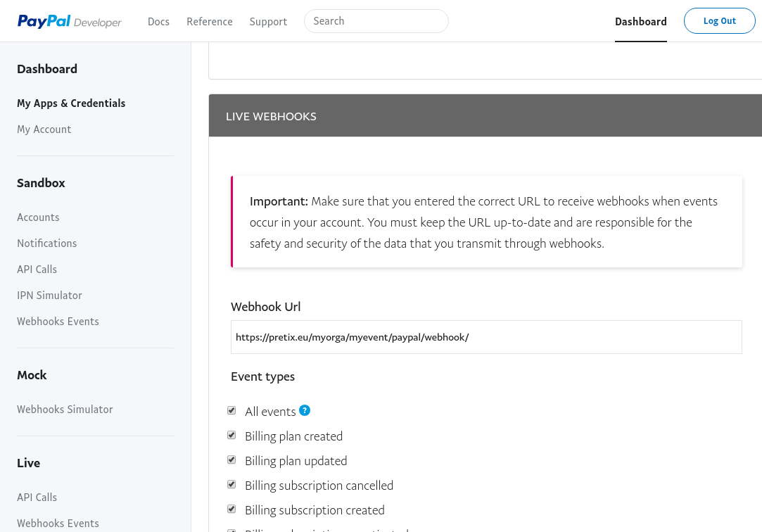Open the Webhooks Simulator under Mock
762x532 pixels.
[65, 410]
